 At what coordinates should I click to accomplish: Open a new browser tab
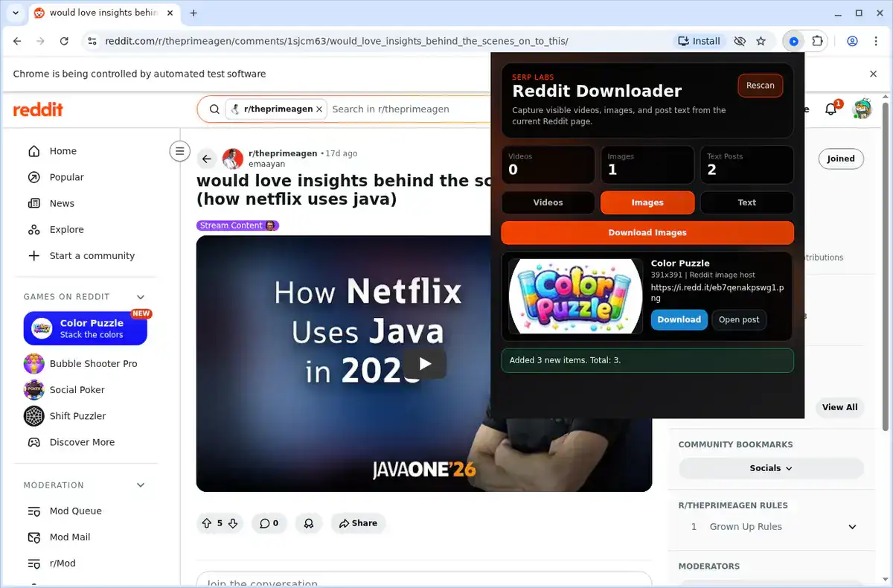[193, 13]
